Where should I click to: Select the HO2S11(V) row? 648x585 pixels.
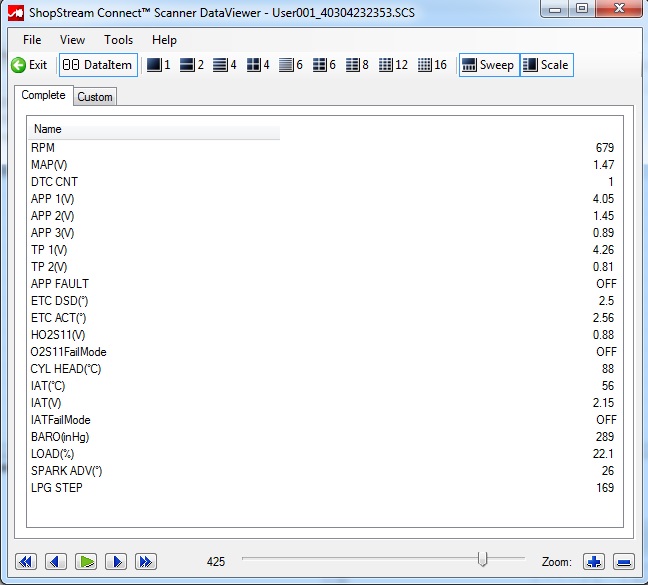tap(324, 335)
